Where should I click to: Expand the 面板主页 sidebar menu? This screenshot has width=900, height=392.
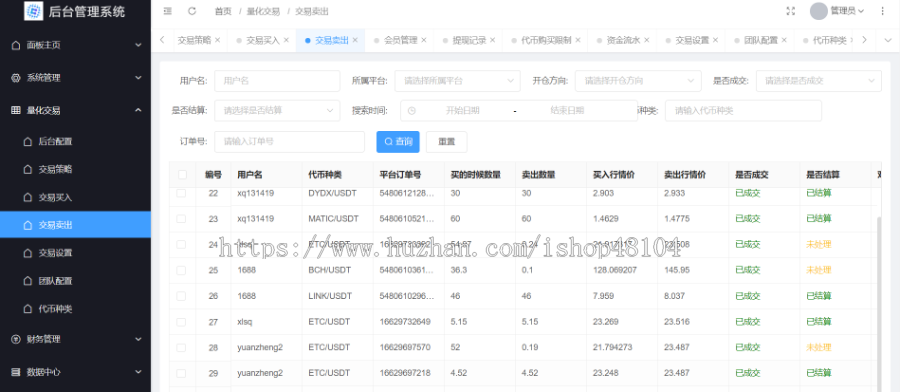click(138, 45)
